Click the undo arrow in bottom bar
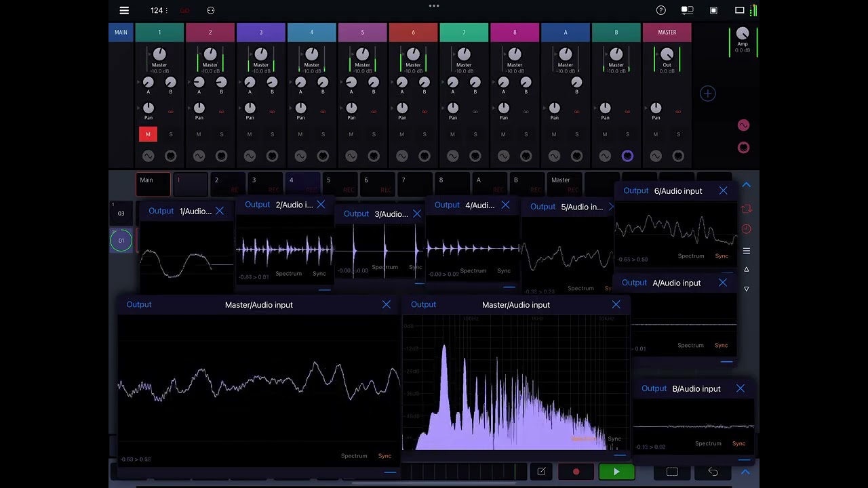The width and height of the screenshot is (868, 488). (x=713, y=472)
